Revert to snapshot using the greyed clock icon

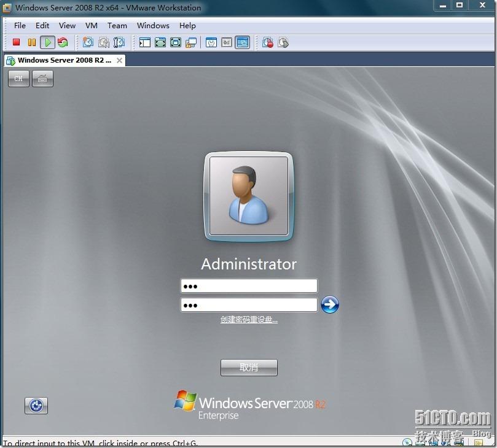104,42
